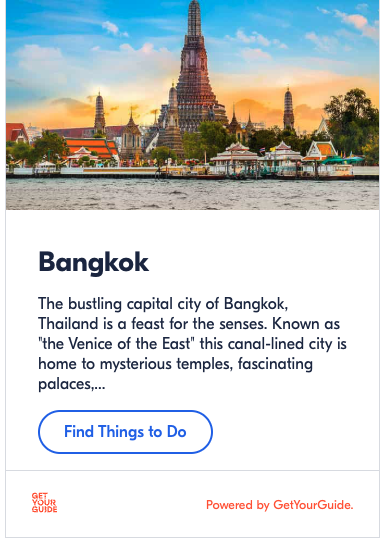Click the large green tree at photo right

click(352, 120)
